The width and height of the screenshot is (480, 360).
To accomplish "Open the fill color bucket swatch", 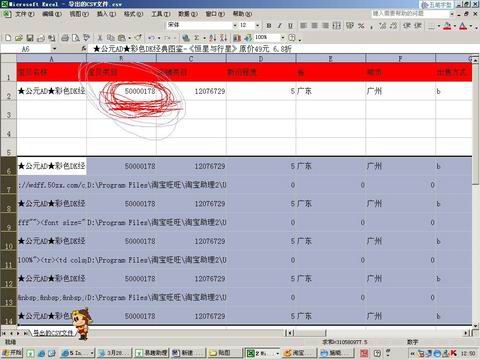I will tap(447, 26).
